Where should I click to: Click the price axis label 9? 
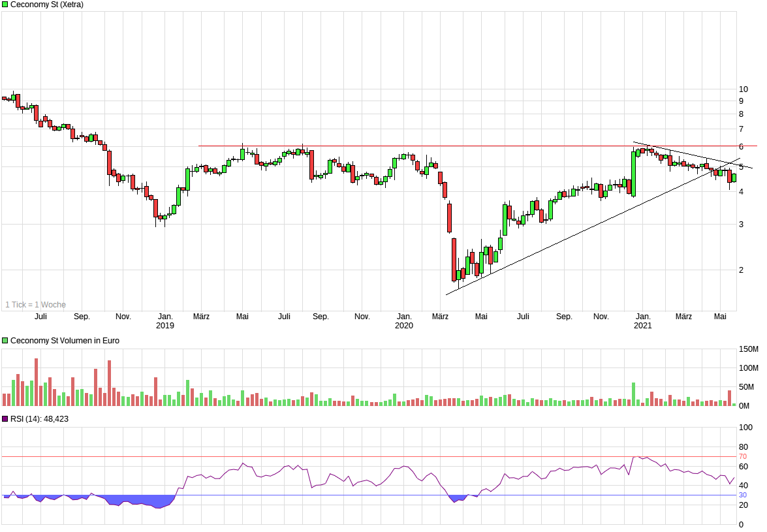click(x=741, y=101)
